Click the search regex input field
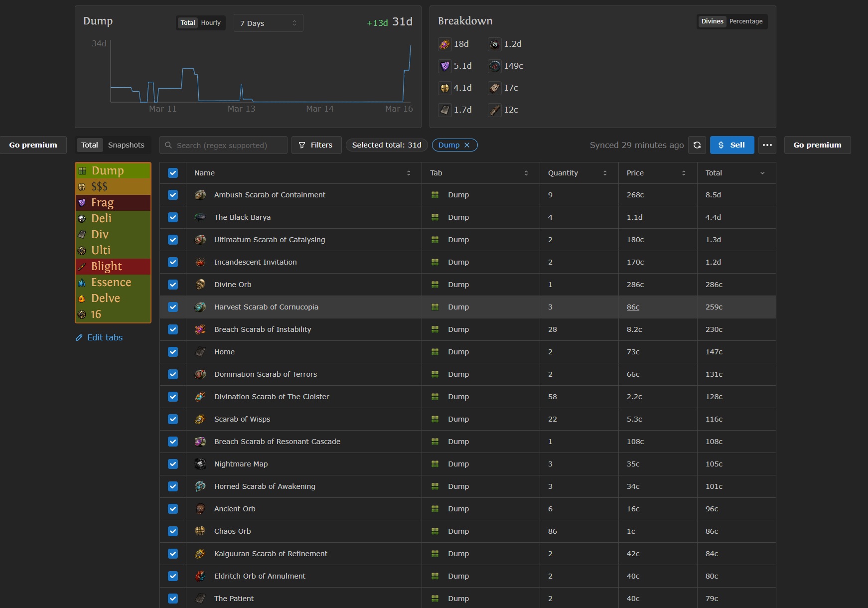The height and width of the screenshot is (608, 868). pyautogui.click(x=223, y=145)
